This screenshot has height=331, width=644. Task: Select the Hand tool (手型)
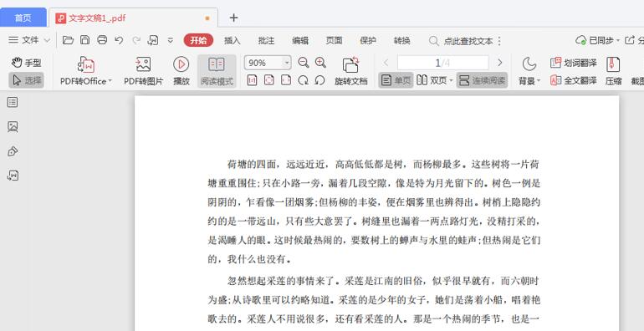(x=26, y=63)
